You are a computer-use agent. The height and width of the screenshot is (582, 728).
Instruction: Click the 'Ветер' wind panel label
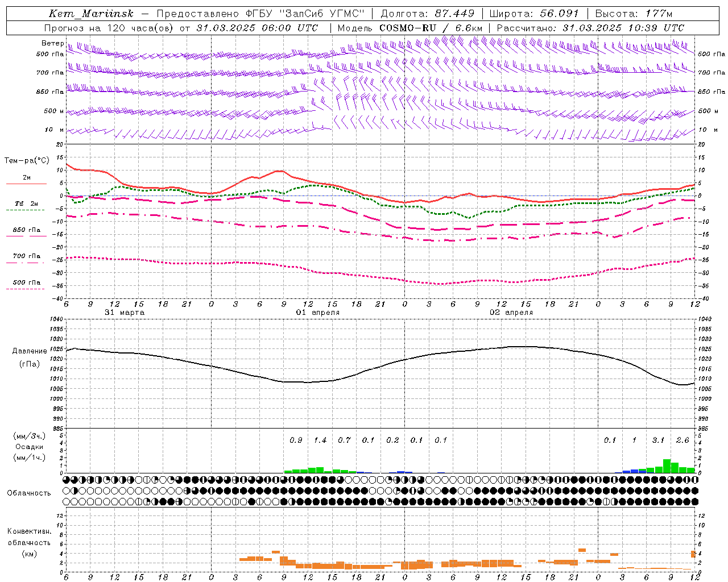(52, 43)
